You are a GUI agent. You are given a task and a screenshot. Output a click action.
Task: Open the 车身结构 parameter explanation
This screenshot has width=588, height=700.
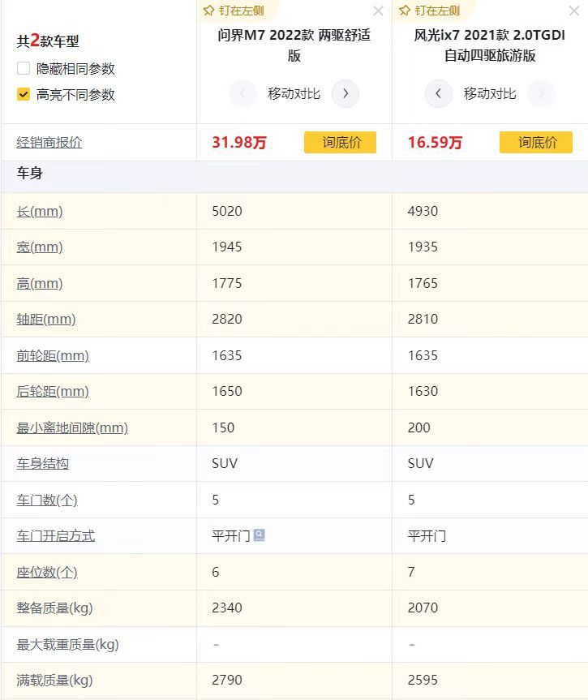(x=43, y=464)
